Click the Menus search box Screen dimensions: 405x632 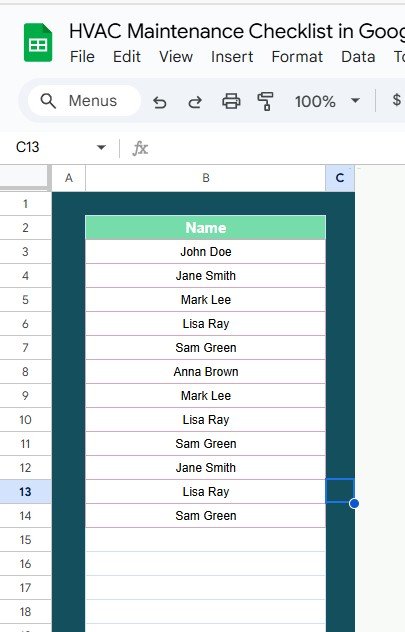point(84,101)
